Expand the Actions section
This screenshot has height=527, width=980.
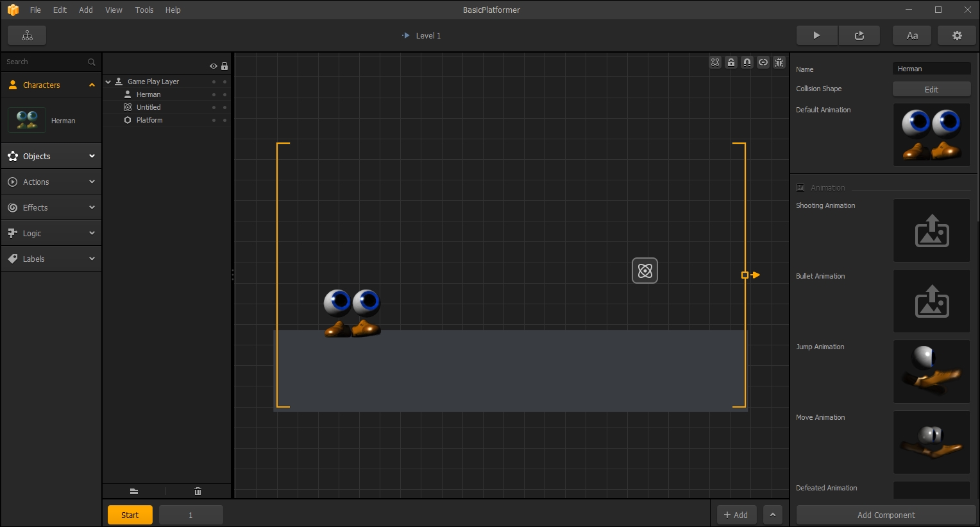click(92, 182)
